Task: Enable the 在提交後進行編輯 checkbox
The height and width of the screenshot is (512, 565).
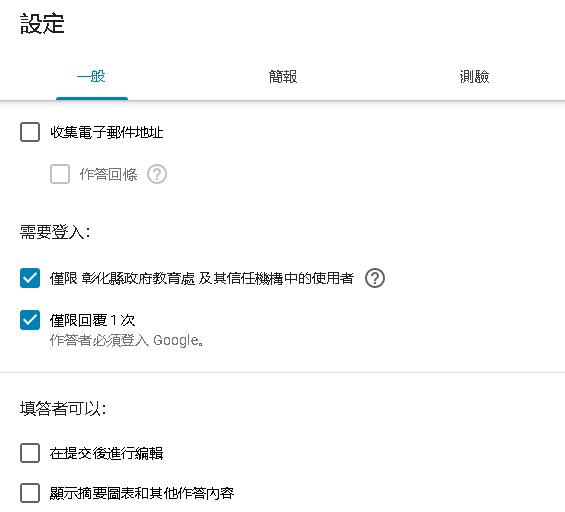Action: [x=30, y=453]
